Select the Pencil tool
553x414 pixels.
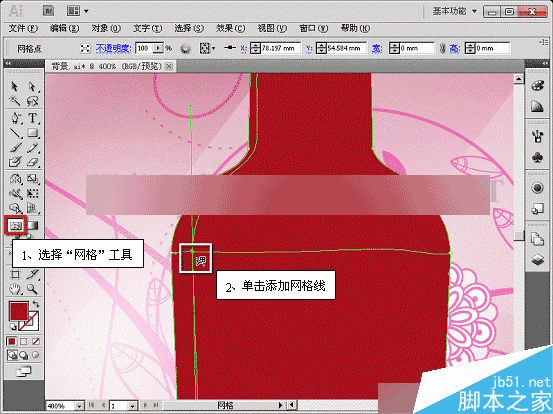(x=32, y=147)
